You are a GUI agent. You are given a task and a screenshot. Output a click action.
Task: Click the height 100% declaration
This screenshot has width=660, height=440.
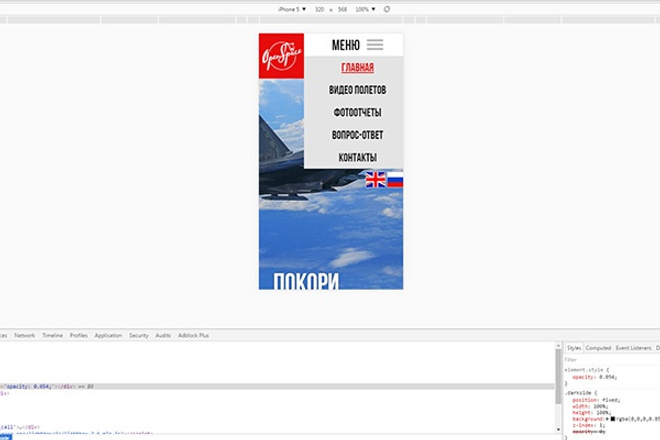[x=591, y=413]
